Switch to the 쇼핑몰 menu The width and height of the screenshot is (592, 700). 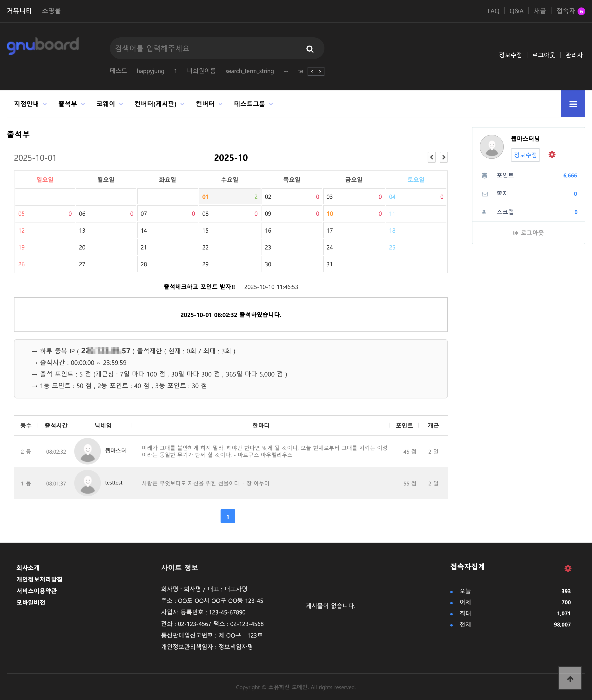pyautogui.click(x=51, y=11)
